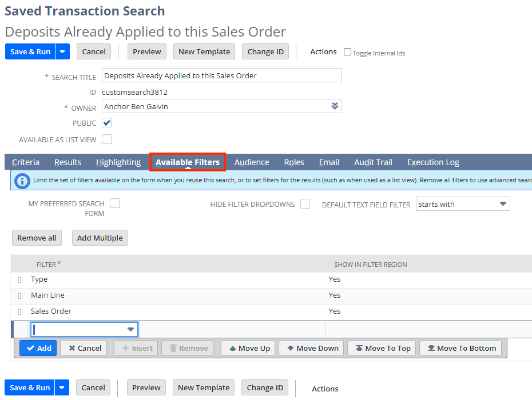
Task: Open the Audit Trail tab
Action: [373, 162]
